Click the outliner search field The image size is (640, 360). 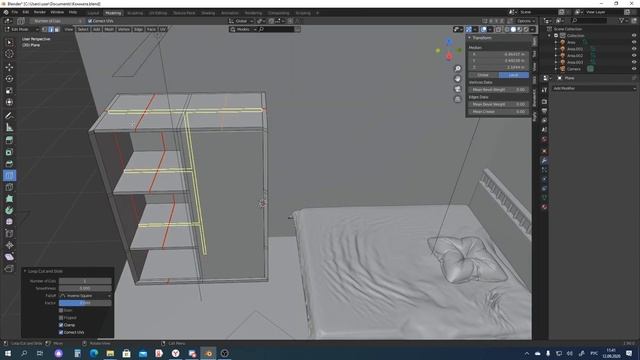click(590, 21)
